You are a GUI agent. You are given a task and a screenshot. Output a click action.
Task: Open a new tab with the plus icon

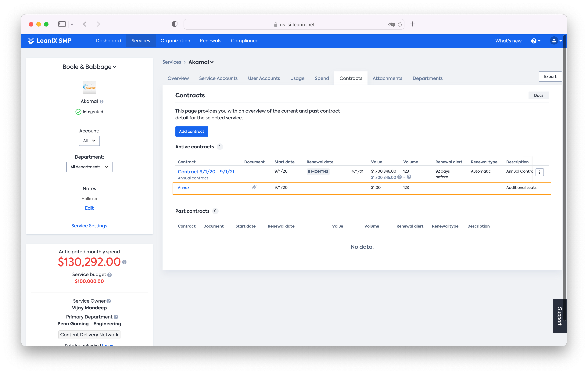coord(413,24)
